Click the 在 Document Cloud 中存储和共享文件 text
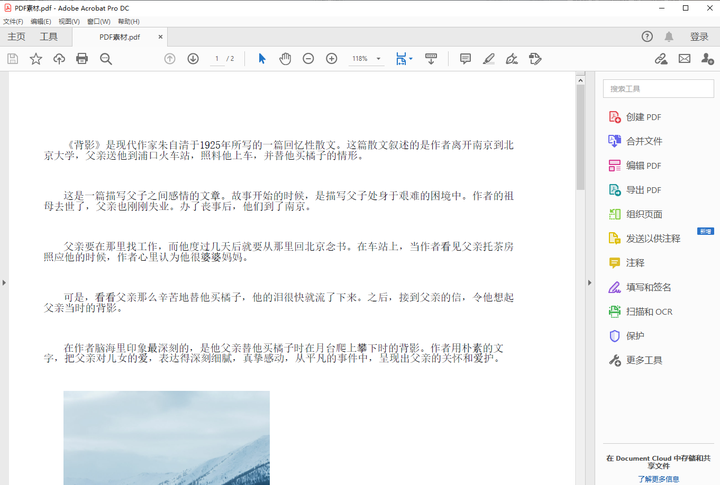 click(x=658, y=462)
